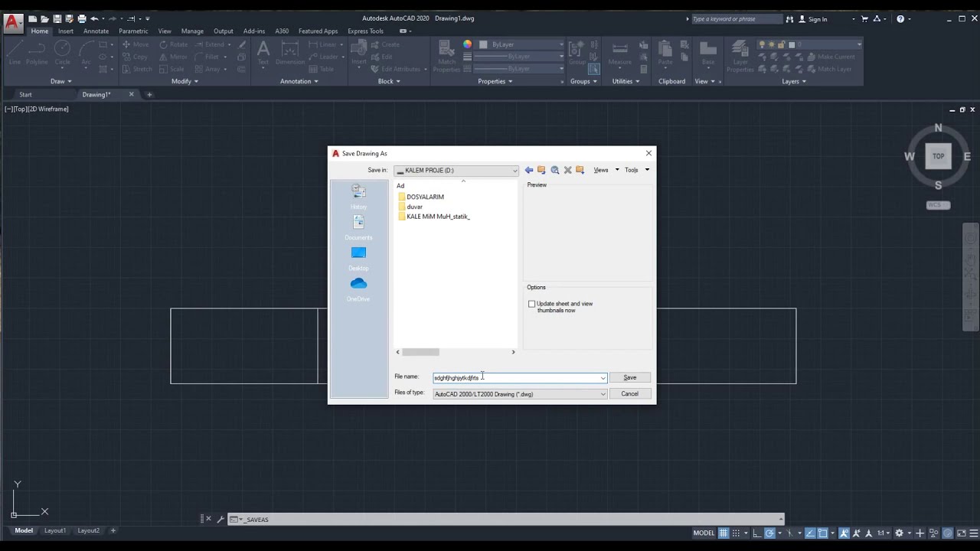Click the MODEL button in status bar
Screen dimensions: 980x551
click(x=704, y=533)
